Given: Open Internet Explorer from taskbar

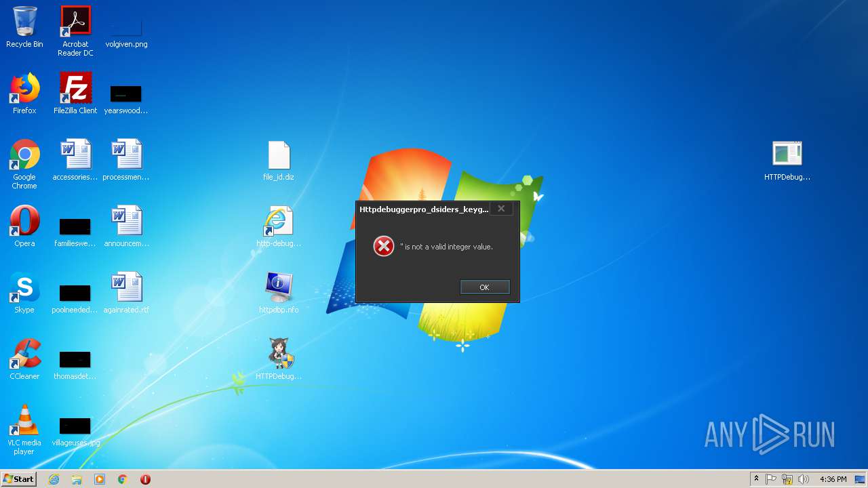Looking at the screenshot, I should click(54, 479).
